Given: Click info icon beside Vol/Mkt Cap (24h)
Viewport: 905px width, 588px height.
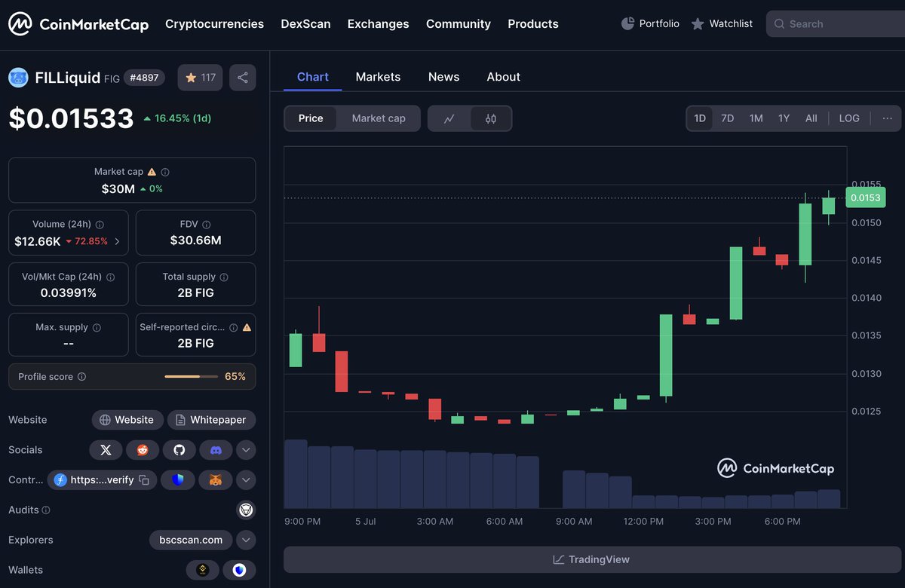Looking at the screenshot, I should click(110, 277).
